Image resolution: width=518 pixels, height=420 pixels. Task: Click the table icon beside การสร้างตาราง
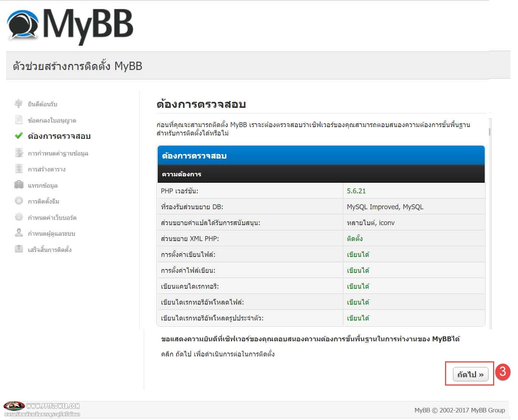(x=19, y=168)
